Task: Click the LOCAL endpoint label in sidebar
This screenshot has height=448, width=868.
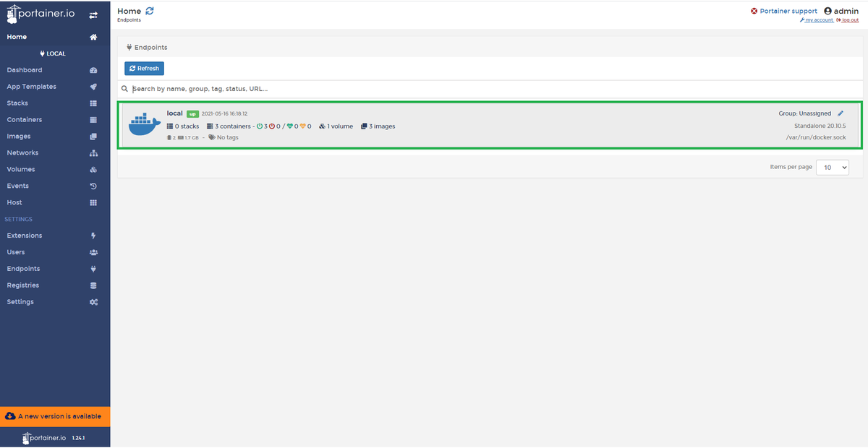Action: pos(53,53)
